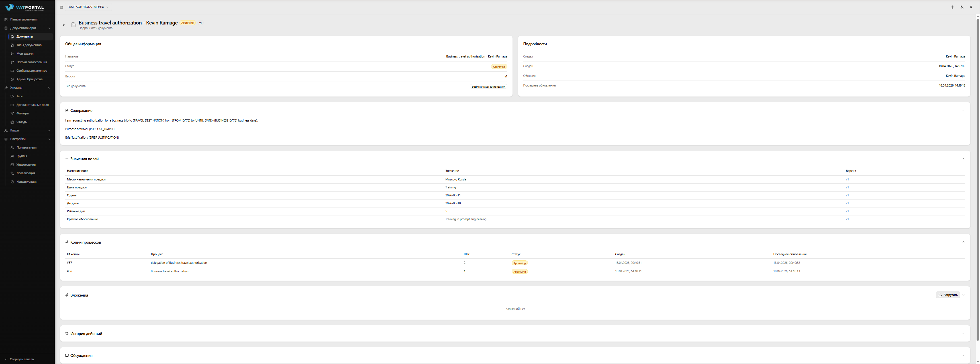
Task: Click the back arrow beside document title
Action: [64, 25]
